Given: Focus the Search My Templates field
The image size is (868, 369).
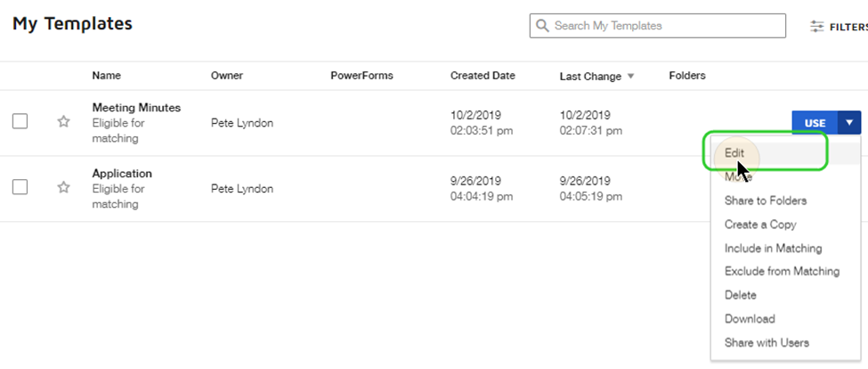Looking at the screenshot, I should [663, 26].
